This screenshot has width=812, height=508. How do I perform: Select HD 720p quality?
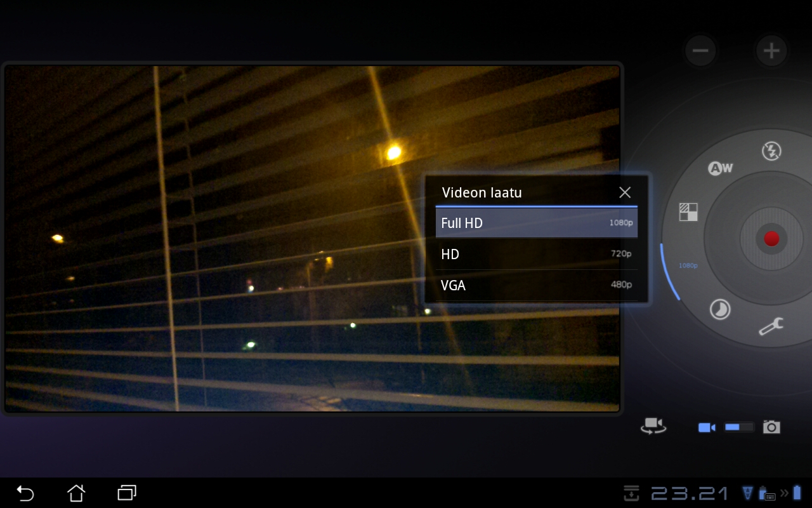[x=536, y=254]
